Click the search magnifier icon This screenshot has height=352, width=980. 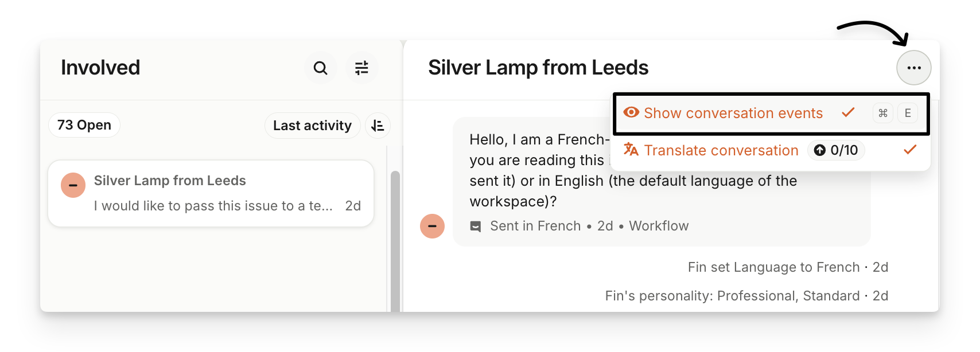pos(320,68)
